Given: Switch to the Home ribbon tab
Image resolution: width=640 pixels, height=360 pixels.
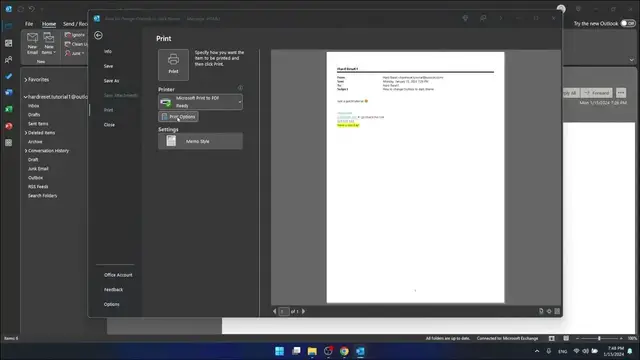Looking at the screenshot, I should click(49, 24).
